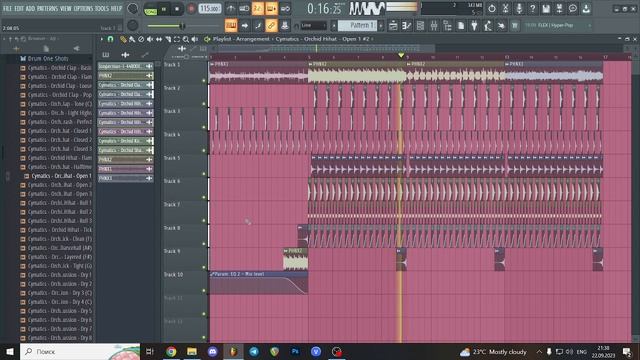Click the next pattern arrow
The width and height of the screenshot is (640, 360).
click(381, 25)
